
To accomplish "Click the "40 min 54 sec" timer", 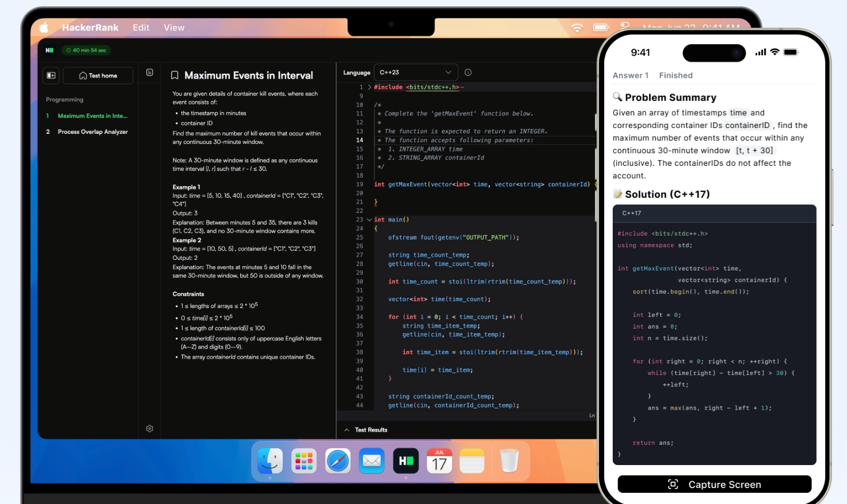I will pyautogui.click(x=86, y=50).
